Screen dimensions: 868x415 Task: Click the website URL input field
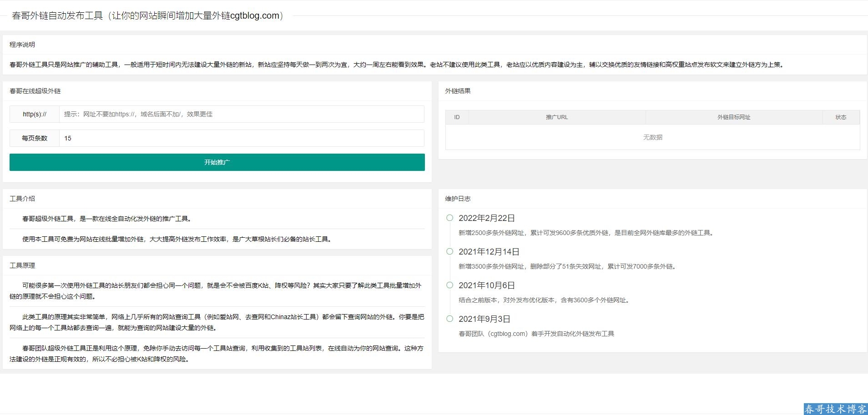point(241,114)
